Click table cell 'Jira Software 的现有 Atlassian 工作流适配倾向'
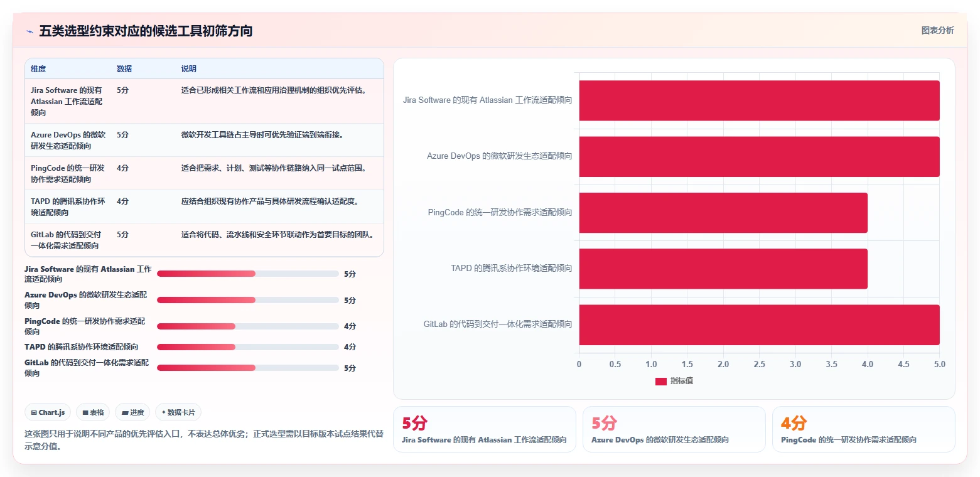 (67, 102)
